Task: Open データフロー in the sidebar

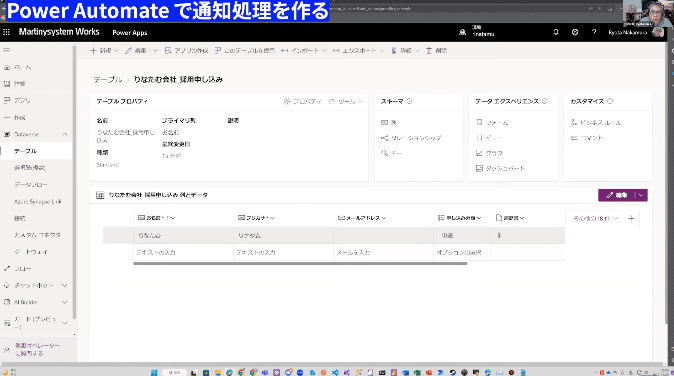Action: (31, 184)
